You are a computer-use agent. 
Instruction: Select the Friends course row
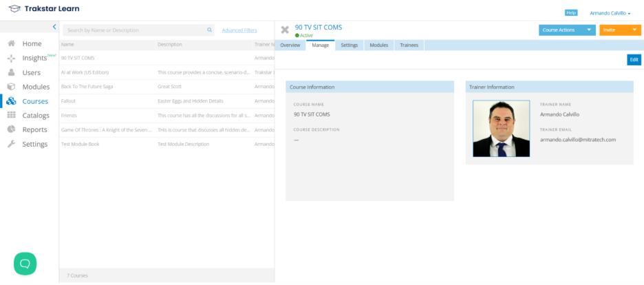point(167,116)
